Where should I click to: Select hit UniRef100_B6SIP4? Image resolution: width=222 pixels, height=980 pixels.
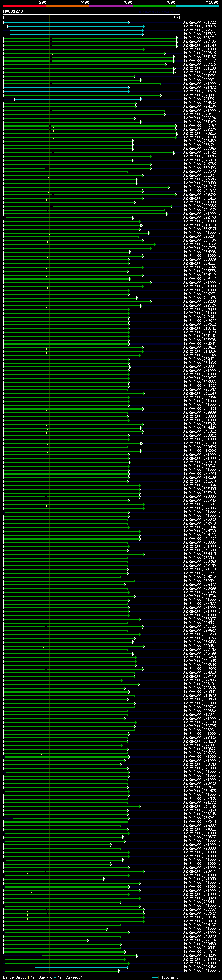199,118
